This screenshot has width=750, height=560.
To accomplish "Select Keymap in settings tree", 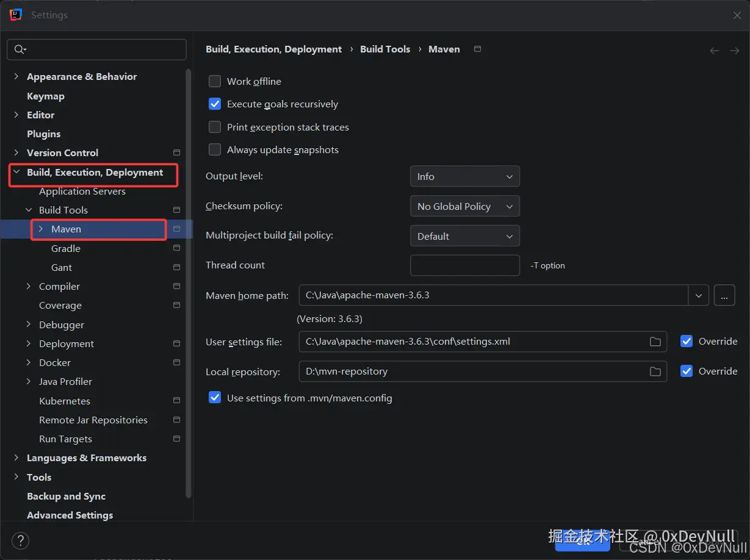I will pos(46,96).
